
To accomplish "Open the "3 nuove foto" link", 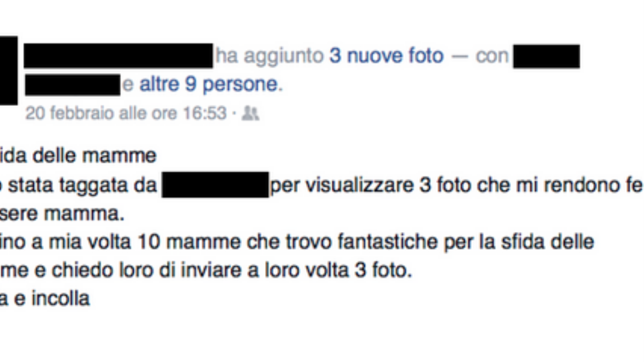I will pyautogui.click(x=386, y=56).
